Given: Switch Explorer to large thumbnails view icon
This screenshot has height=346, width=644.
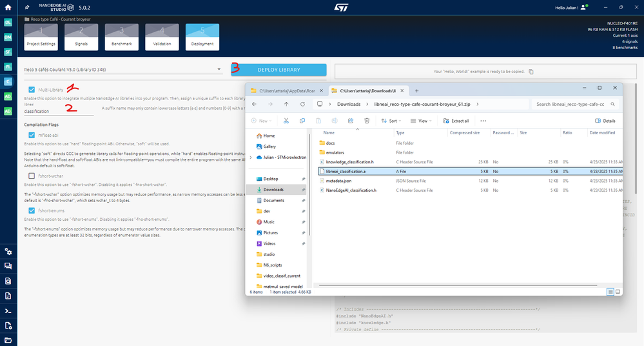Looking at the screenshot, I should 618,292.
